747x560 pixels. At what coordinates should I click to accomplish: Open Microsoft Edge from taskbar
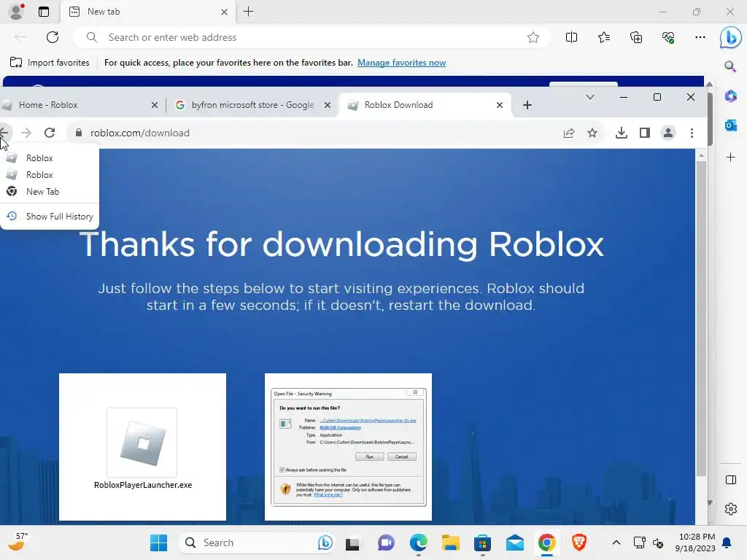coord(418,542)
